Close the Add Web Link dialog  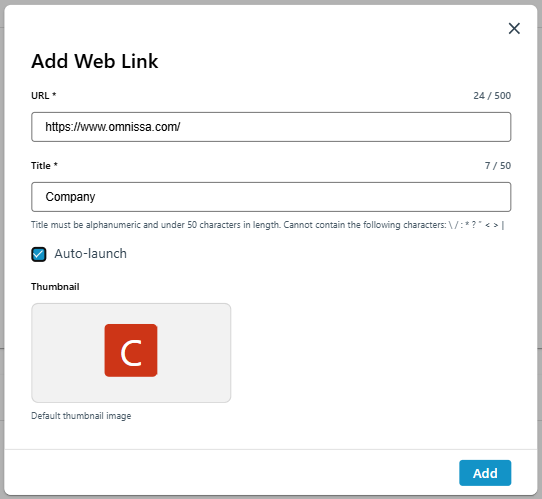click(514, 28)
